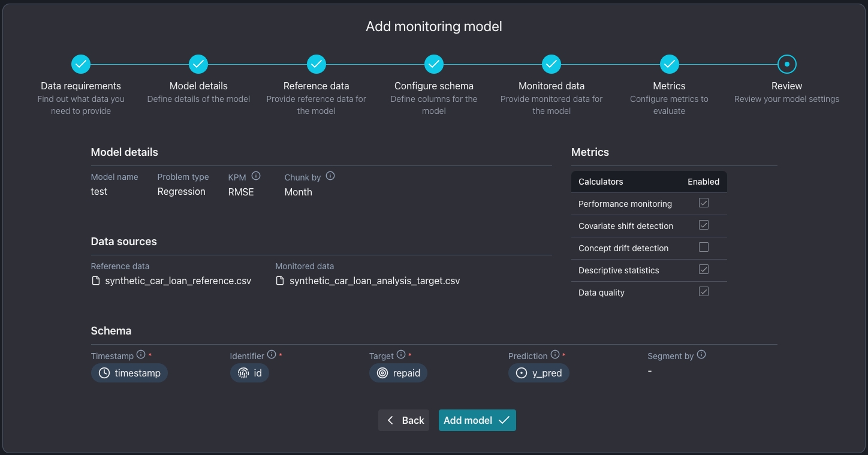Click the info icon beside Chunk by
The height and width of the screenshot is (455, 868).
pos(330,176)
